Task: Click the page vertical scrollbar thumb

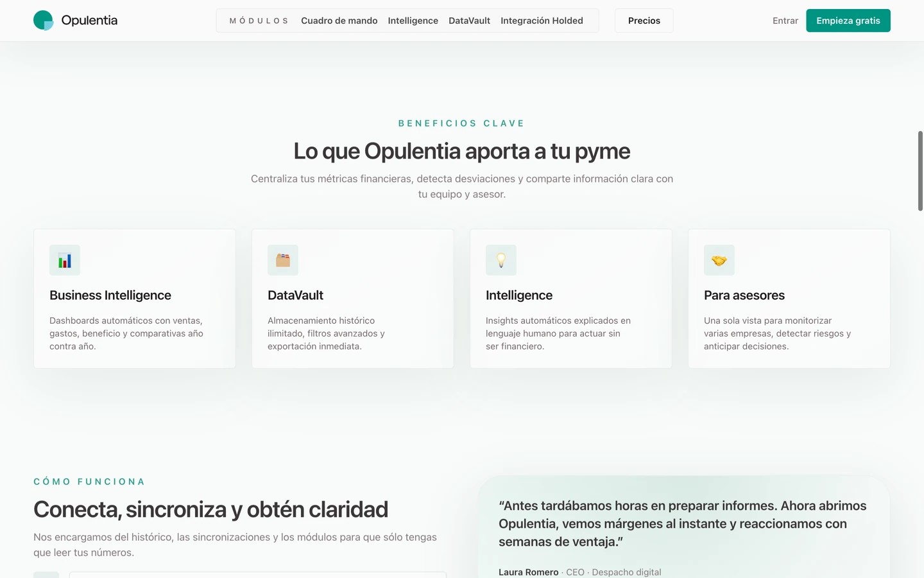Action: pos(920,171)
